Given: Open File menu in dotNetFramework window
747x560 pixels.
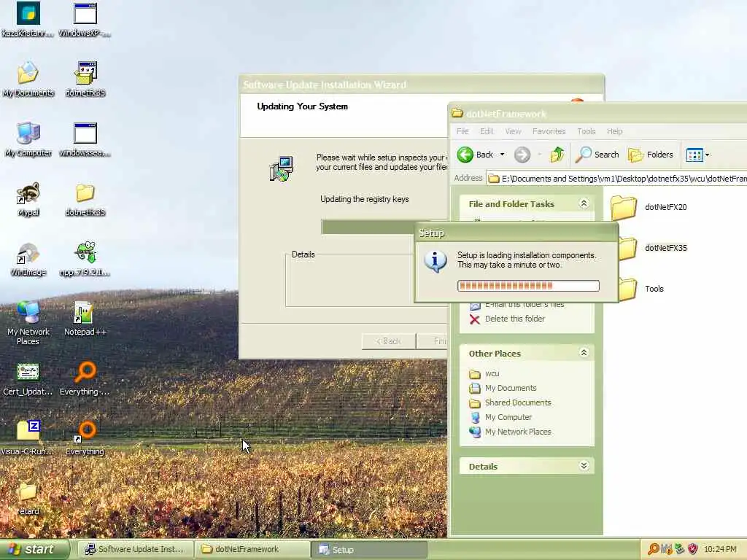Looking at the screenshot, I should point(462,131).
